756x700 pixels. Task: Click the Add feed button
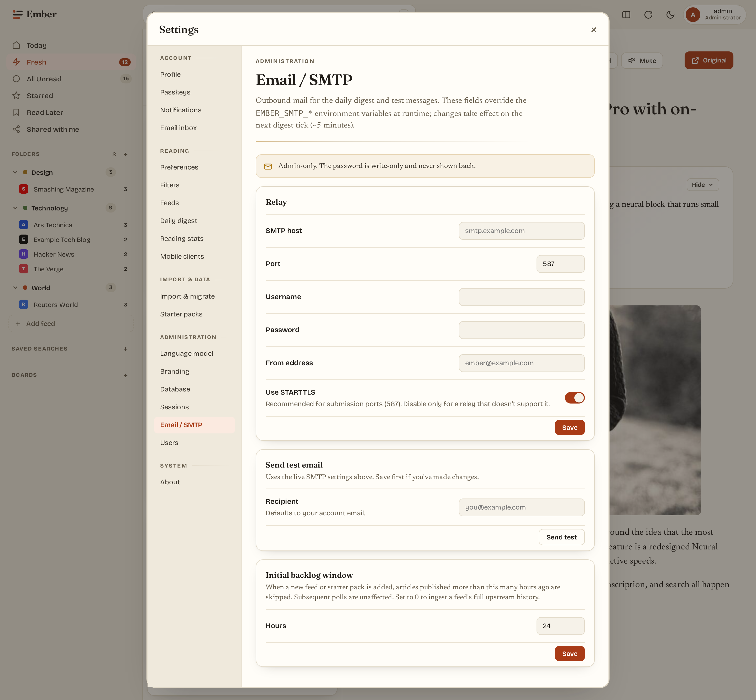pos(71,324)
